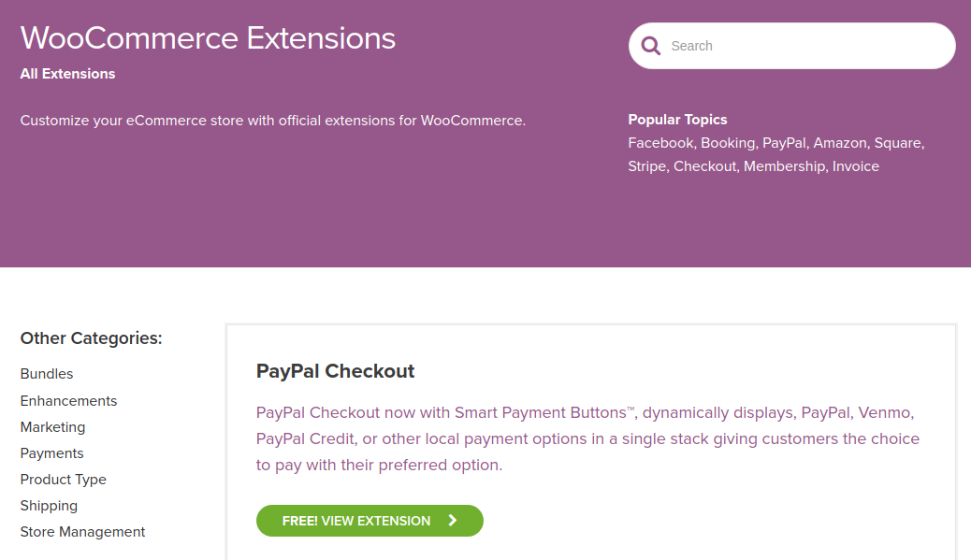
Task: Click the Invoice topic link
Action: pos(855,166)
